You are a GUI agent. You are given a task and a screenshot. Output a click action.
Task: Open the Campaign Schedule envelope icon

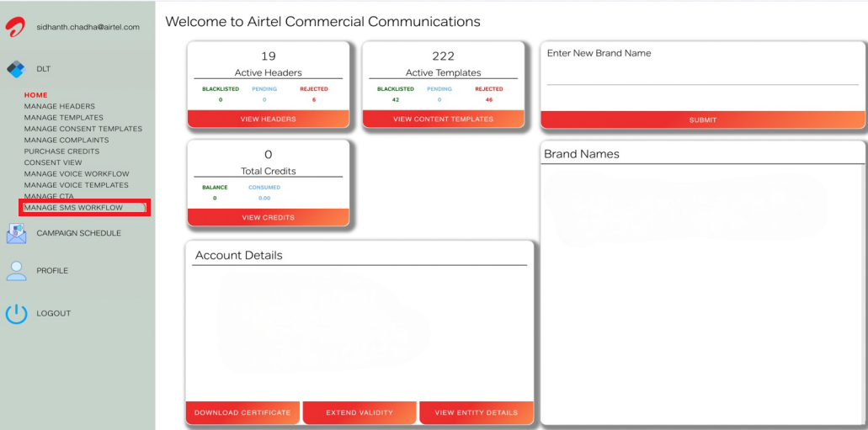tap(16, 233)
